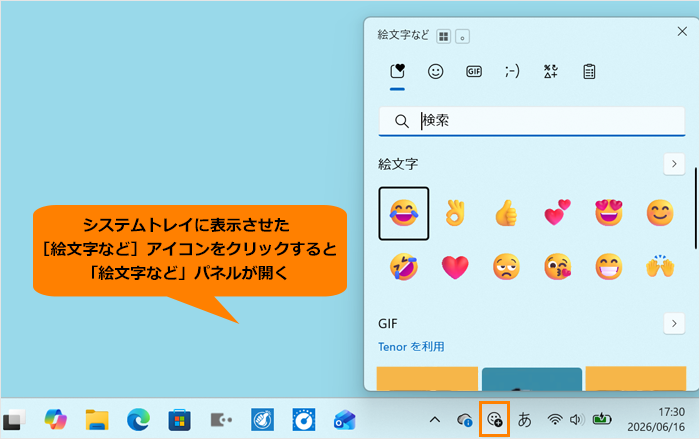Insert the thumbs up emoji
Screen dimensions: 700x439
[x=506, y=213]
